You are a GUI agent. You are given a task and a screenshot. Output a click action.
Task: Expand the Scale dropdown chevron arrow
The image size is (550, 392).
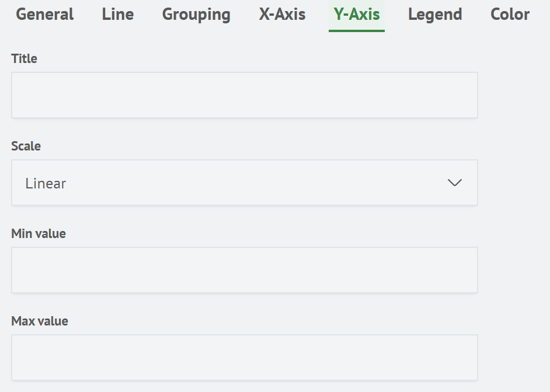(x=454, y=183)
